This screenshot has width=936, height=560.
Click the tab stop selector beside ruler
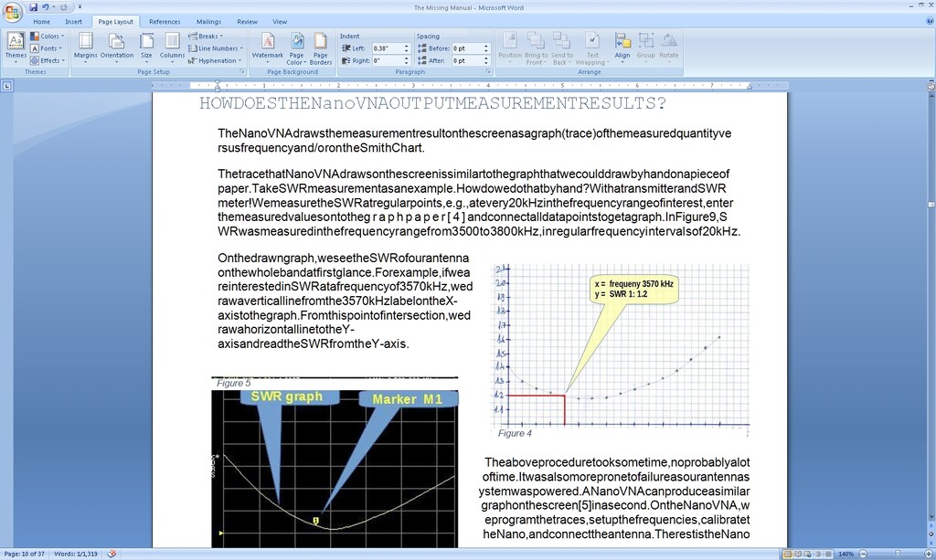[7, 86]
